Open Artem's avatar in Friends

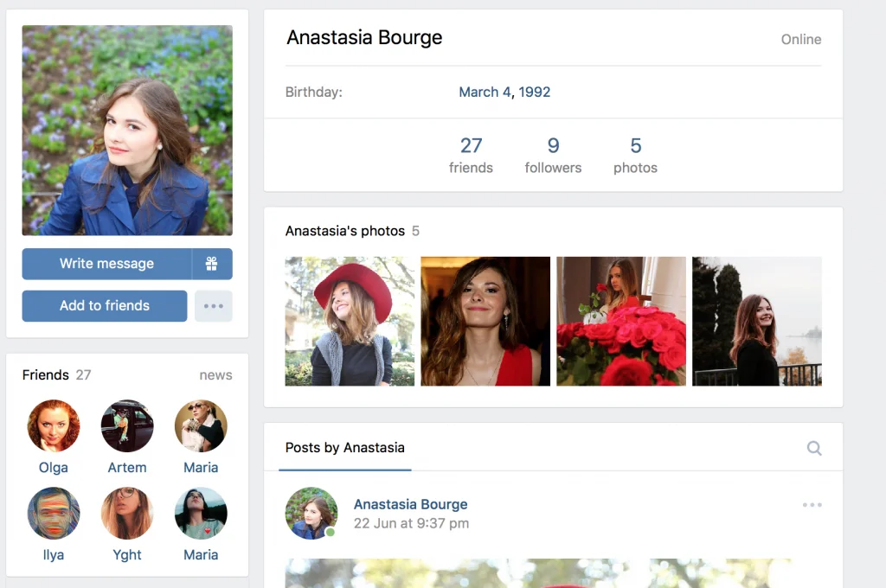[x=127, y=426]
